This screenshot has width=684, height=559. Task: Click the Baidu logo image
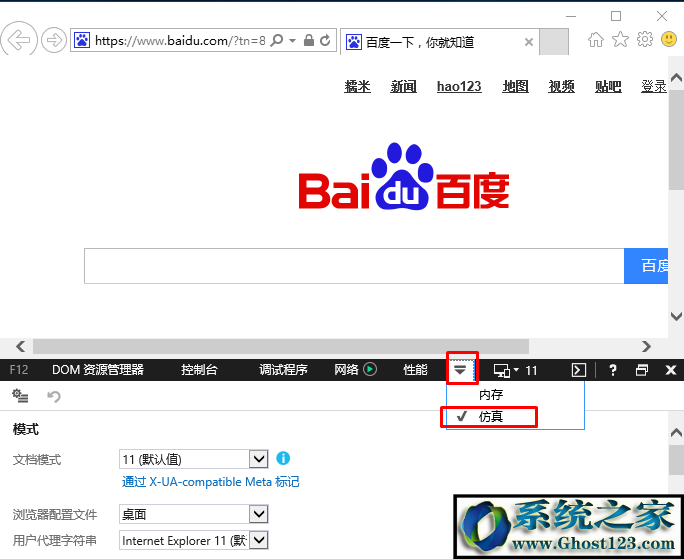[x=404, y=177]
